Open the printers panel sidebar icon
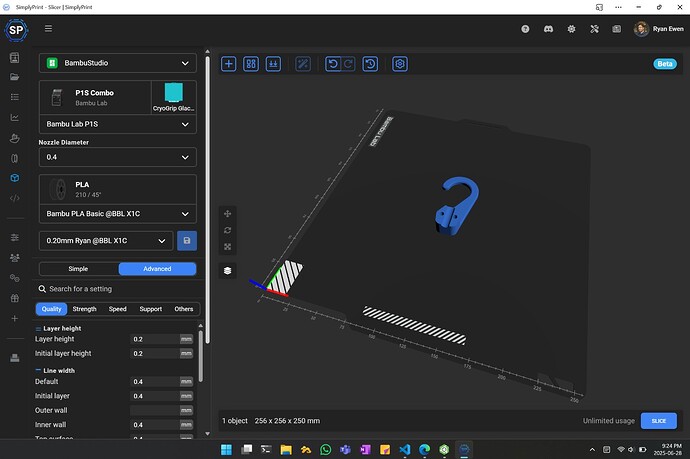The height and width of the screenshot is (459, 690). click(x=15, y=58)
